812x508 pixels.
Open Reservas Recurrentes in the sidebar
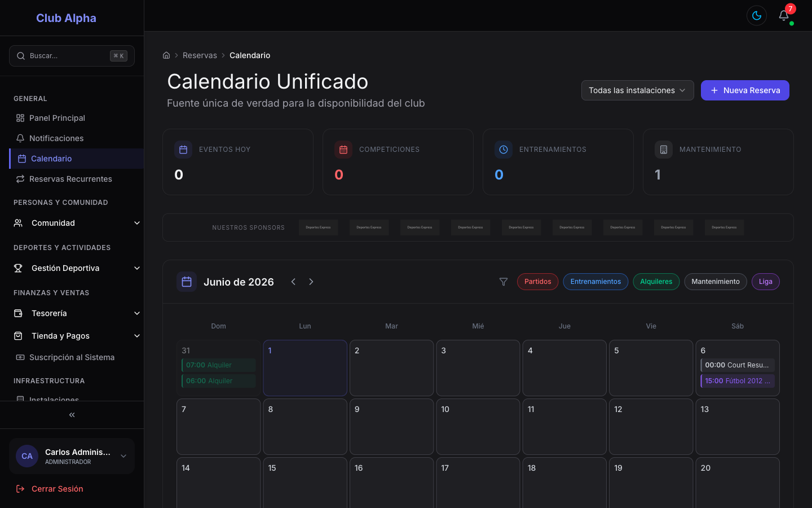coord(76,179)
